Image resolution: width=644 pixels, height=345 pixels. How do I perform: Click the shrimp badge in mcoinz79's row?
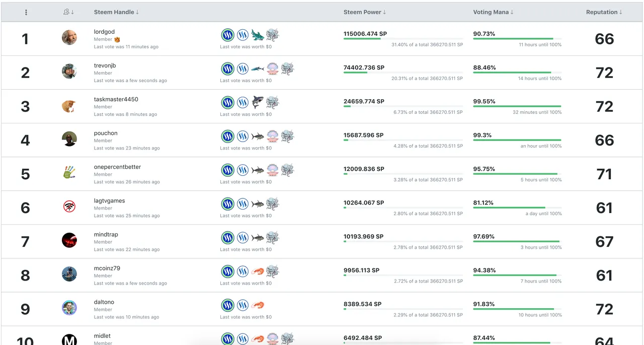pyautogui.click(x=258, y=271)
